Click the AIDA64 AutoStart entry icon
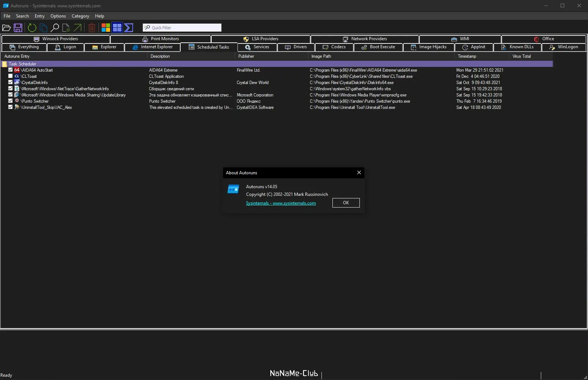Image resolution: width=588 pixels, height=380 pixels. click(17, 70)
